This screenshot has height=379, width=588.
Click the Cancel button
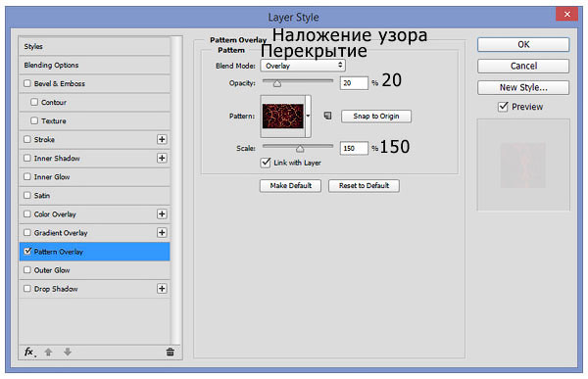523,66
